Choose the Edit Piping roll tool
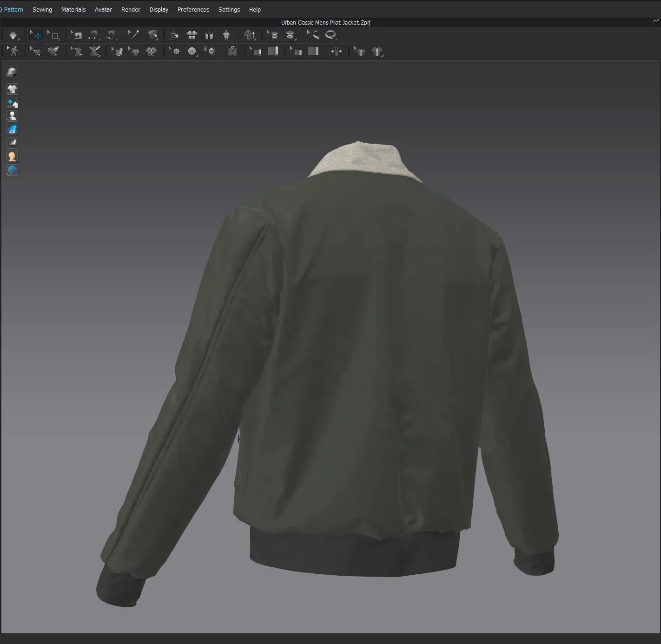 pos(256,51)
